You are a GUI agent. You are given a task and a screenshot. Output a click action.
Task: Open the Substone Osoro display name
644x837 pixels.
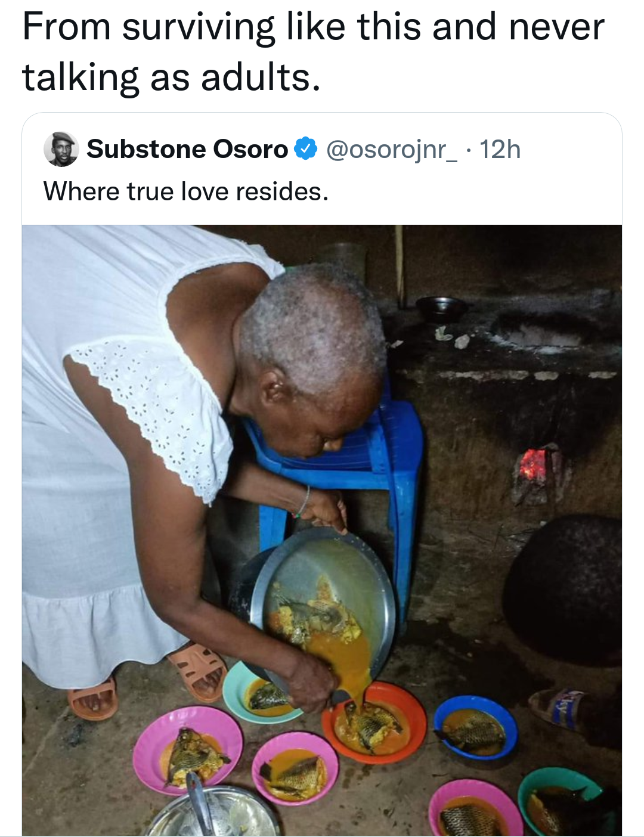[187, 149]
